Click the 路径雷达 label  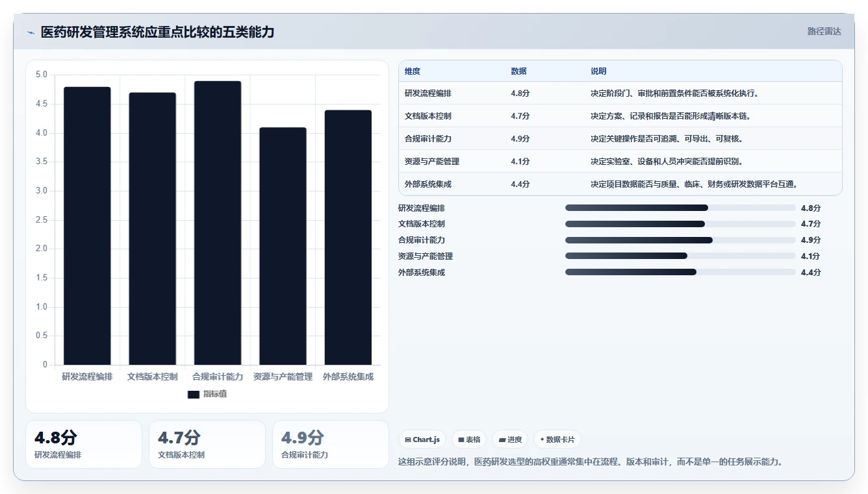coord(824,31)
